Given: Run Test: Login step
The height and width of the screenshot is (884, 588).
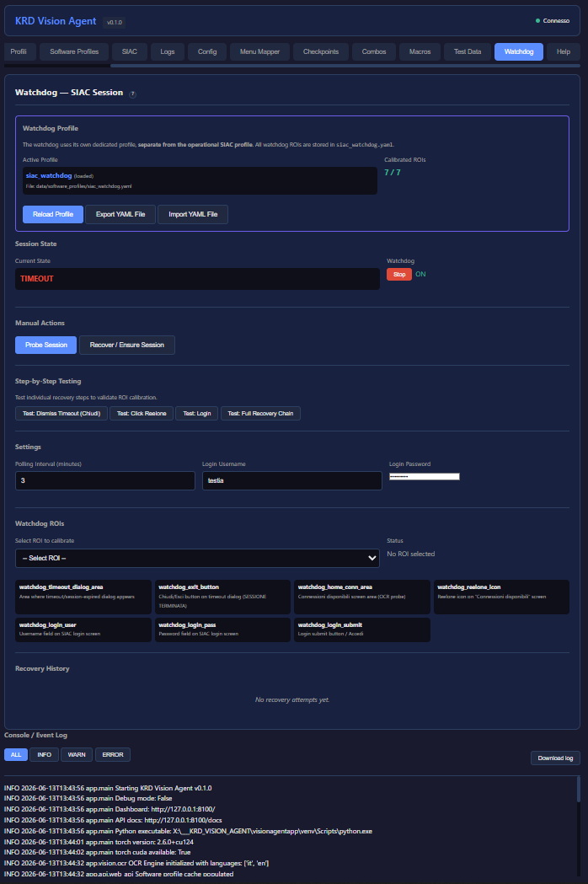Looking at the screenshot, I should click(197, 413).
